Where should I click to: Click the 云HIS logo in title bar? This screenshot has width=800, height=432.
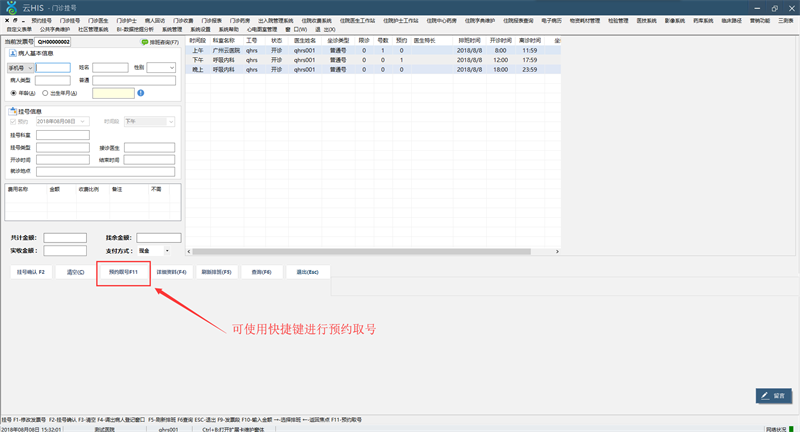[11, 8]
